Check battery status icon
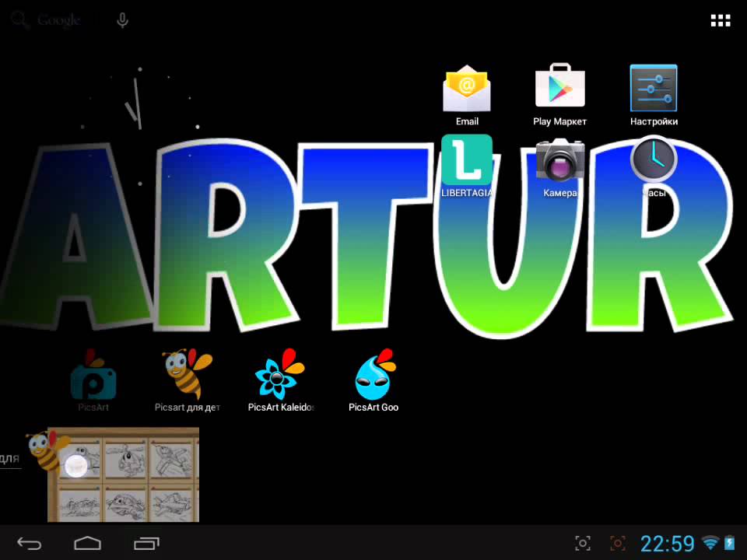This screenshot has height=560, width=747. (x=730, y=543)
